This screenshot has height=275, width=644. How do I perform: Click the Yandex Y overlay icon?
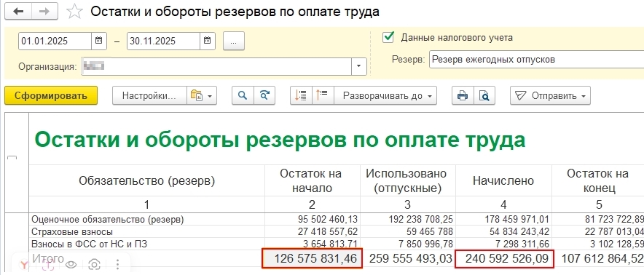tap(25, 265)
